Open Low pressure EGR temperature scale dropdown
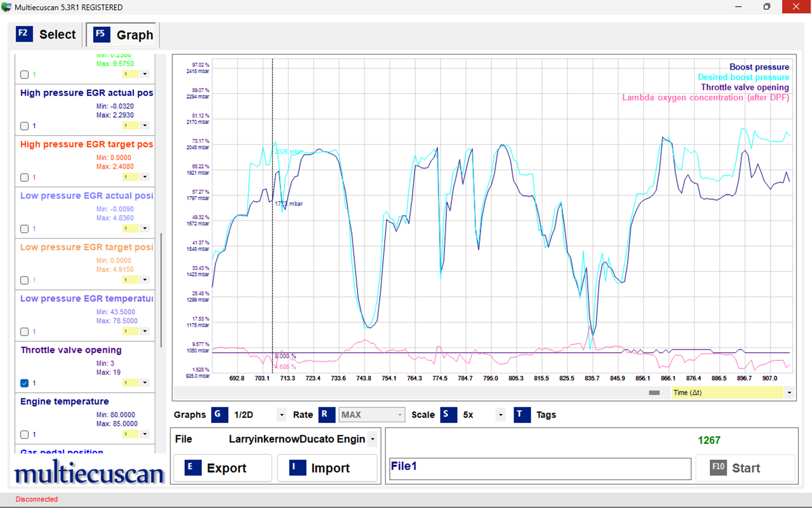Screen dimensions: 812x508 (145, 331)
